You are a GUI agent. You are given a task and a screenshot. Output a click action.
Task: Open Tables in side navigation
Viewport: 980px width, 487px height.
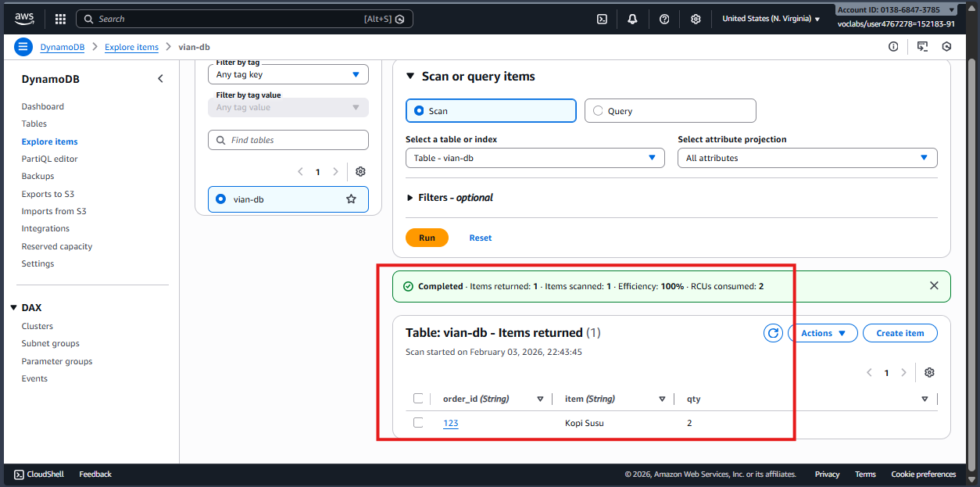34,124
